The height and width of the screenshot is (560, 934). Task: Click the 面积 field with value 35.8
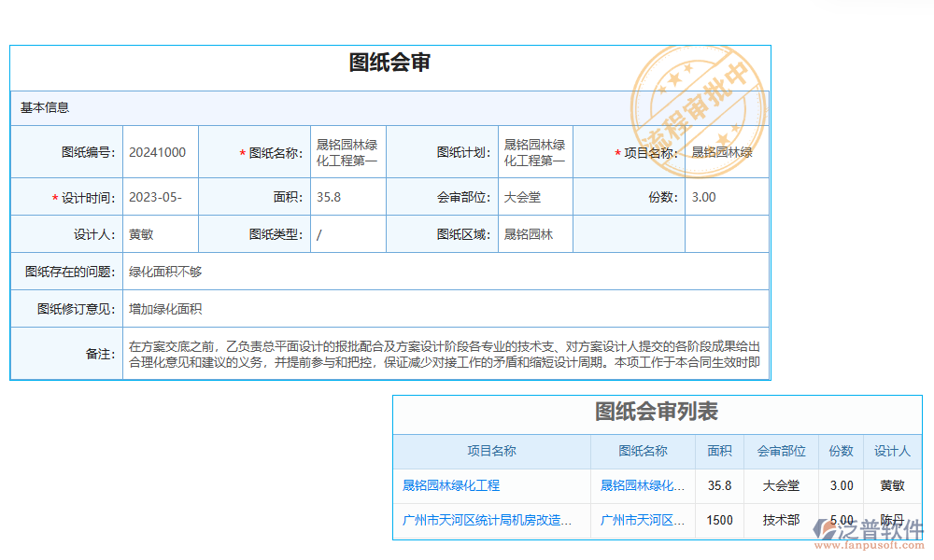click(347, 197)
